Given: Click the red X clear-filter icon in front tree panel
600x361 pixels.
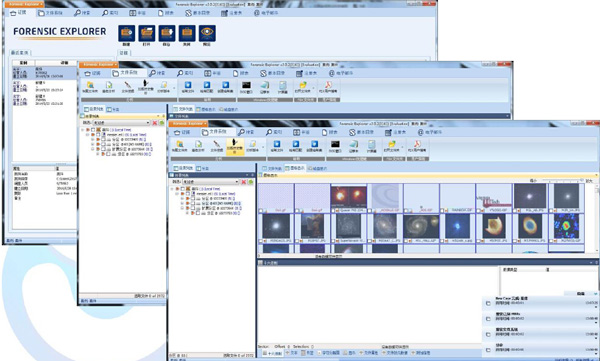Looking at the screenshot, I should click(x=243, y=182).
